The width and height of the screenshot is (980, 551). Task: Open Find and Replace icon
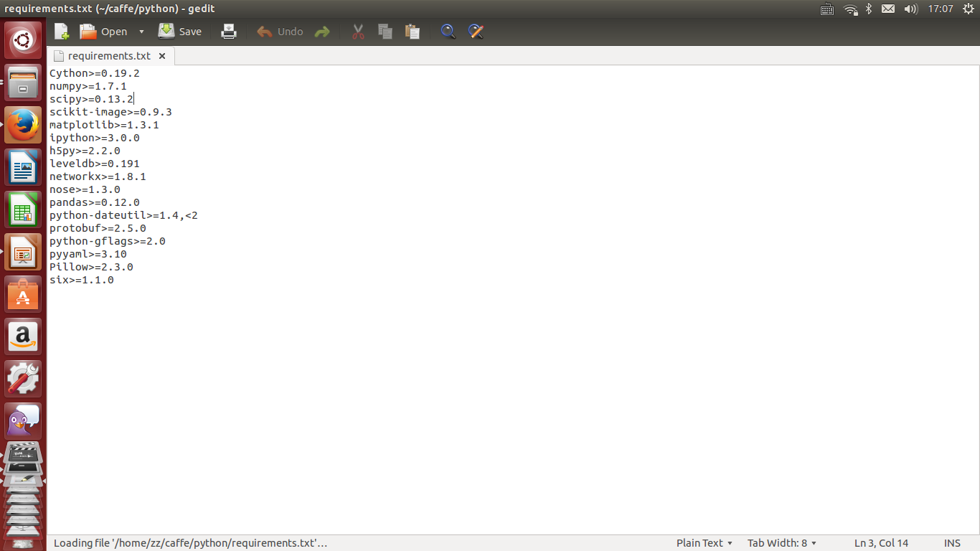point(476,32)
